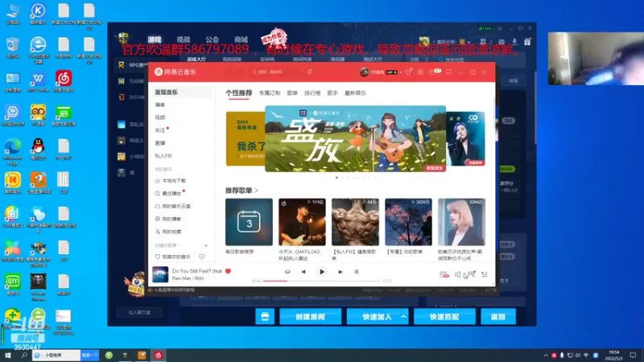
Task: Switch to the 个性推荐 tab
Action: 238,93
